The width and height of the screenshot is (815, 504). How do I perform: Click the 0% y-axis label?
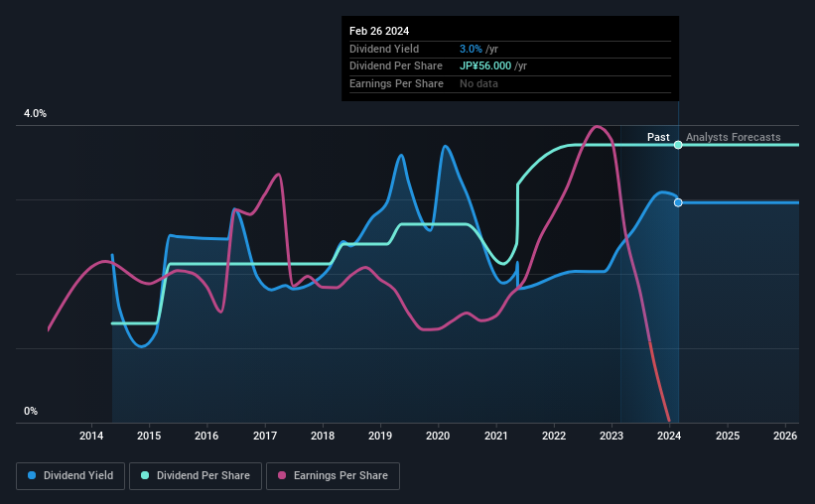pyautogui.click(x=31, y=411)
